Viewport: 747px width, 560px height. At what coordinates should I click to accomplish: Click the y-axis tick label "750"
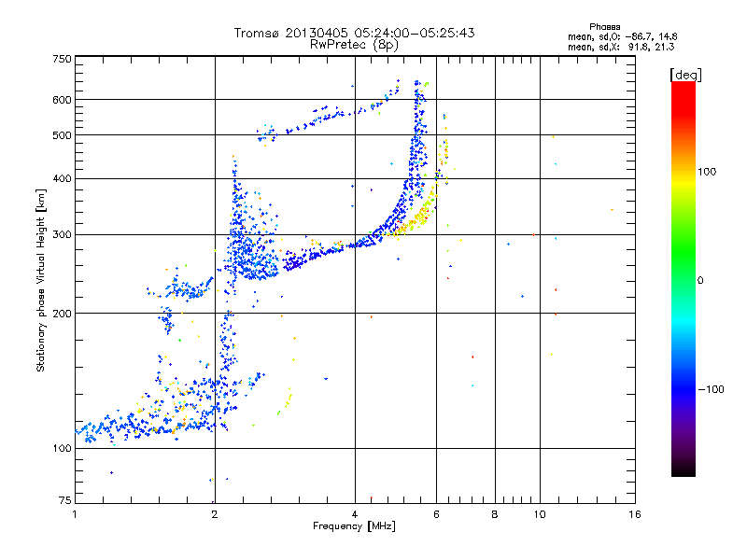(62, 59)
